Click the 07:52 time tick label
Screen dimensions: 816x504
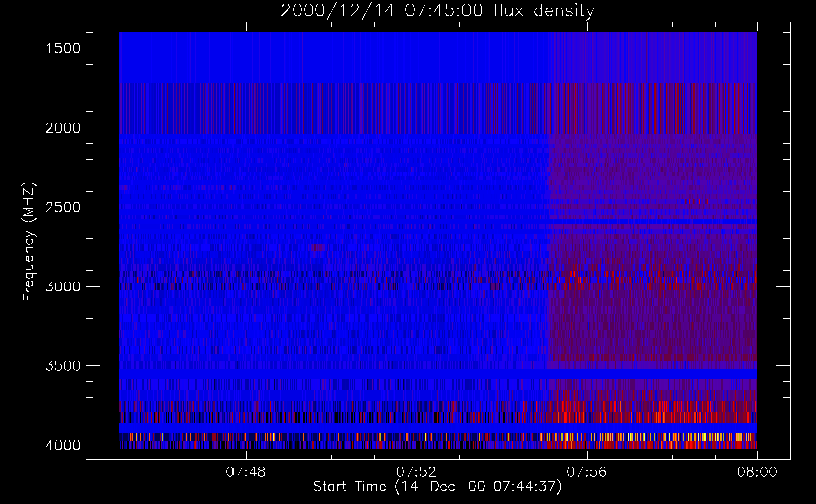point(417,472)
